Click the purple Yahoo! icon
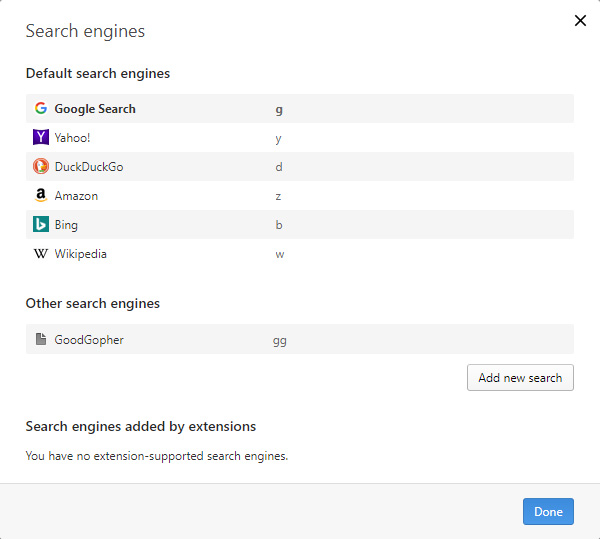The width and height of the screenshot is (600, 539). coord(41,137)
